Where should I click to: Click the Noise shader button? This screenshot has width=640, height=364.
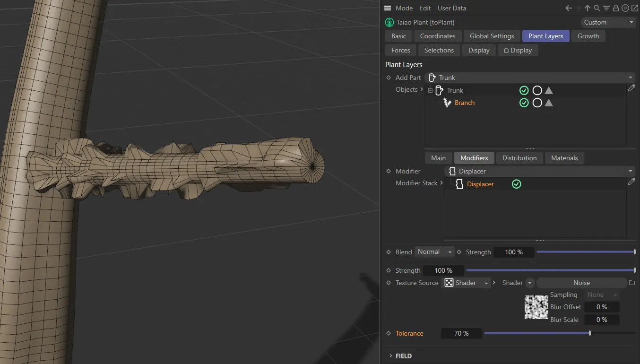(x=581, y=283)
